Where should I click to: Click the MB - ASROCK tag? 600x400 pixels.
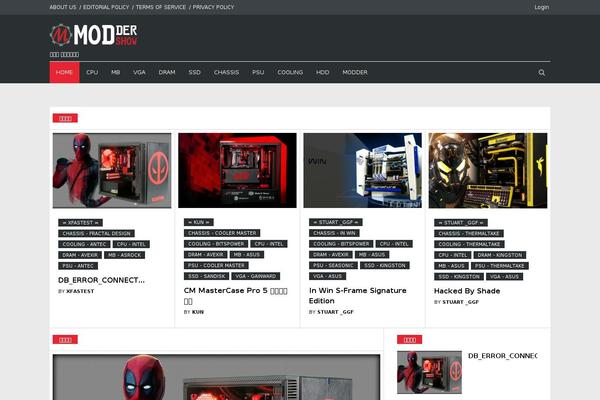pos(124,255)
